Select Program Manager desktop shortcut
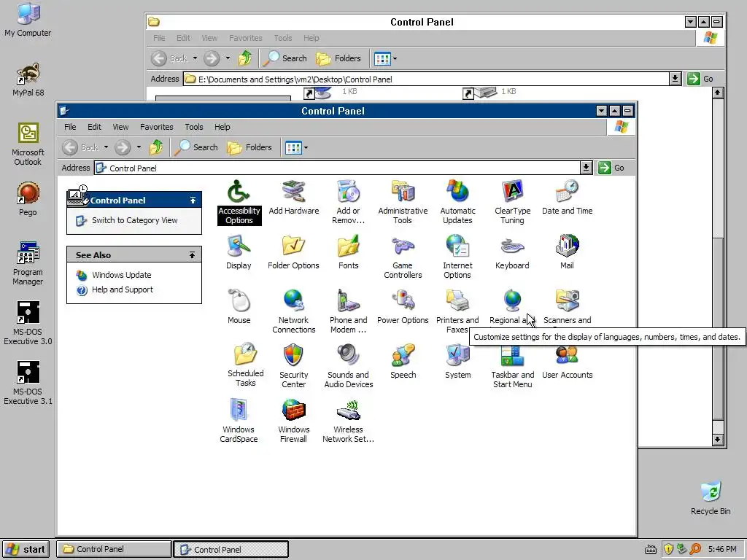Screen dimensions: 747x560 (x=28, y=263)
